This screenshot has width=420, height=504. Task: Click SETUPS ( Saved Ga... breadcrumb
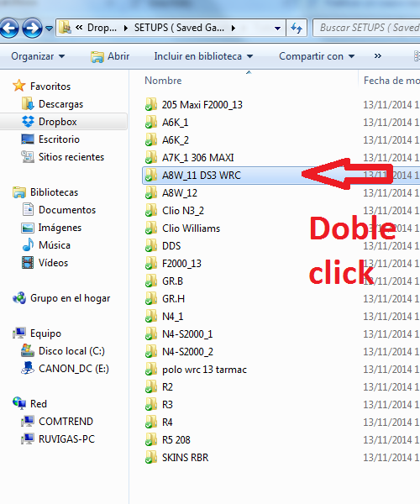(179, 28)
